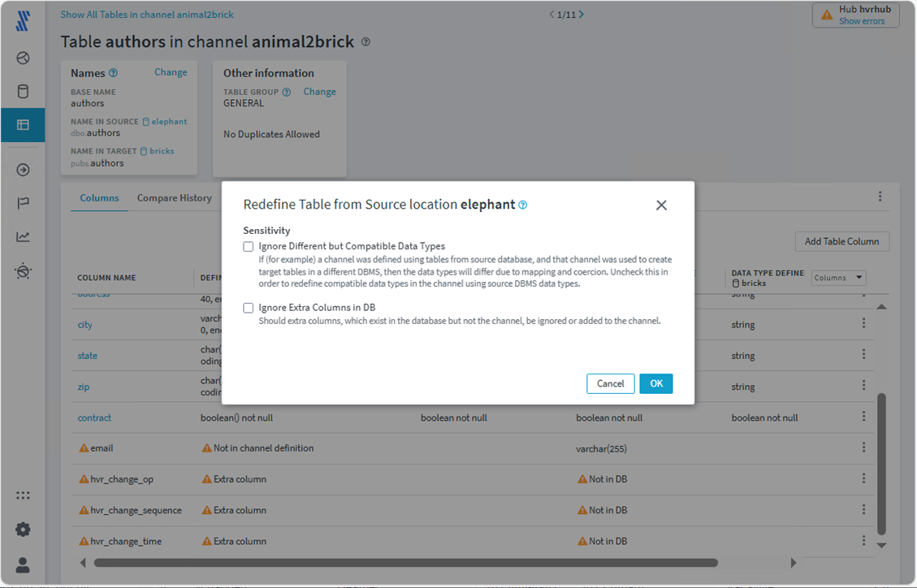Open the flag events icon in sidebar
The image size is (917, 588).
pos(23,203)
